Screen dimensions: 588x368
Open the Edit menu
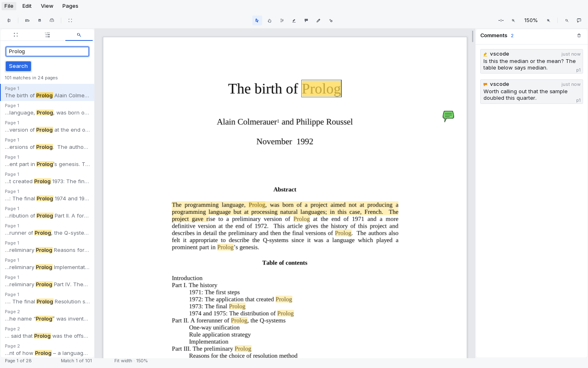point(27,6)
